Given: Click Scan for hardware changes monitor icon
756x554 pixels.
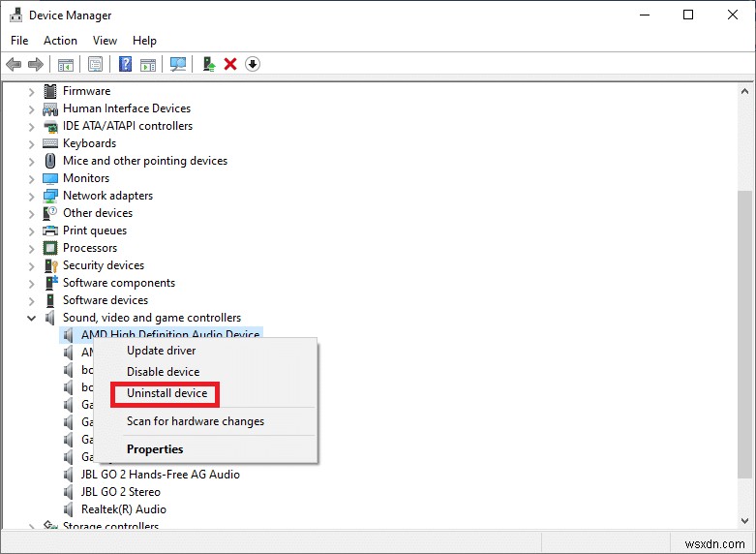Looking at the screenshot, I should click(x=178, y=64).
